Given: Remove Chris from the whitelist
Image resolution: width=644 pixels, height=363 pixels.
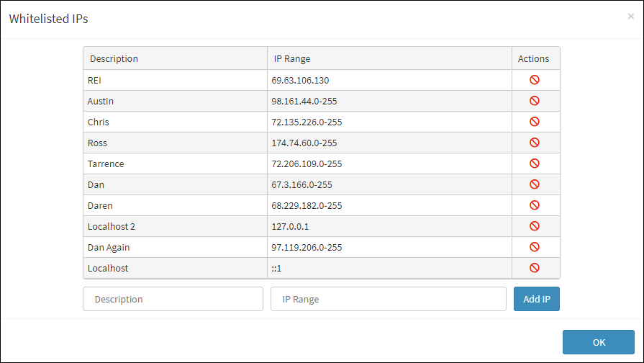Looking at the screenshot, I should 535,122.
